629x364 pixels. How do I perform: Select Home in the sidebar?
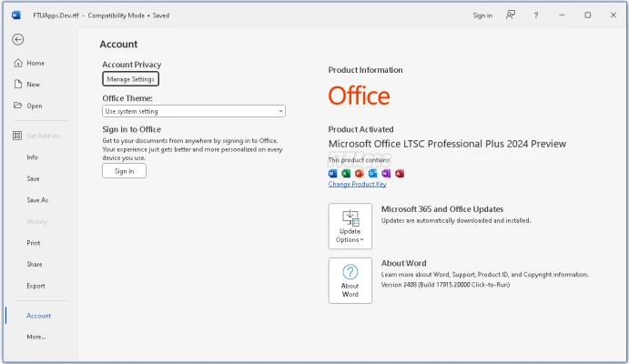36,63
